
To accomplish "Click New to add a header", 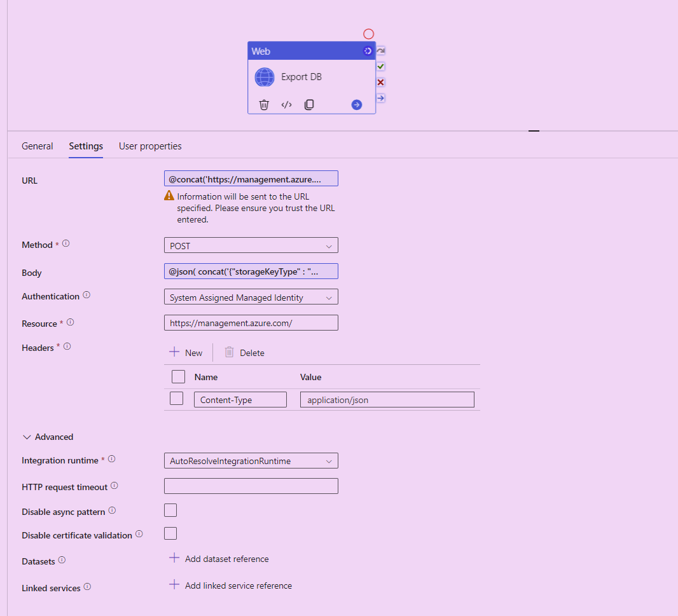I will (186, 352).
